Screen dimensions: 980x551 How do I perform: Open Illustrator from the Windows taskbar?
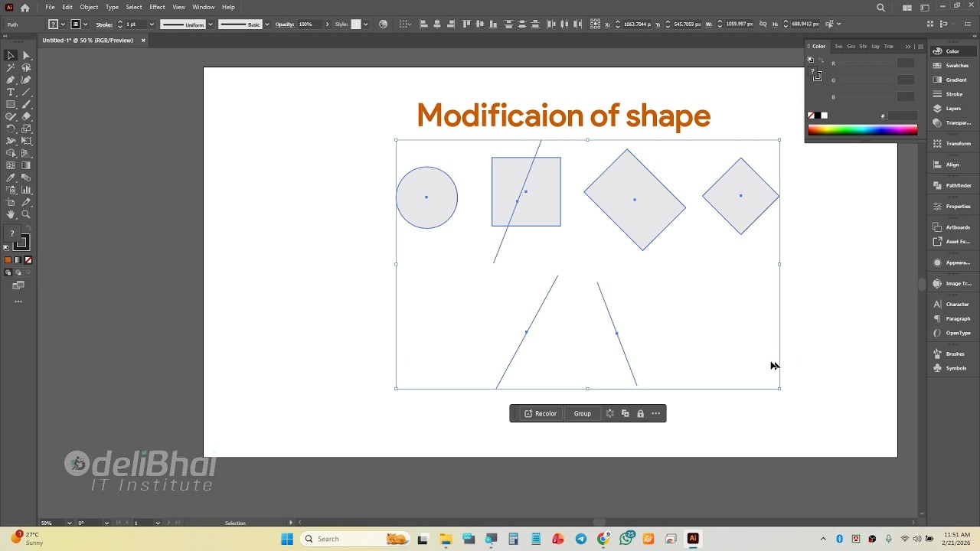pos(693,539)
